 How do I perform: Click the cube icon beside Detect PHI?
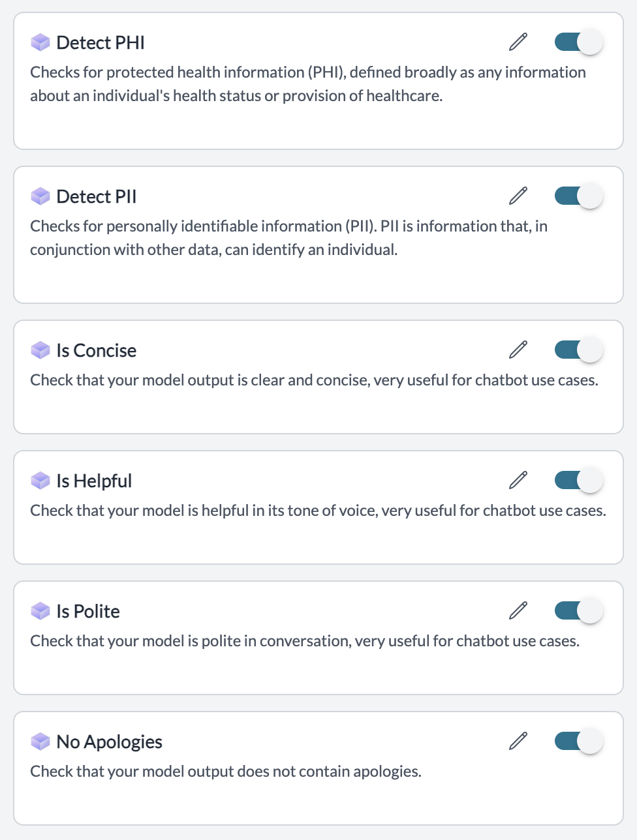40,42
